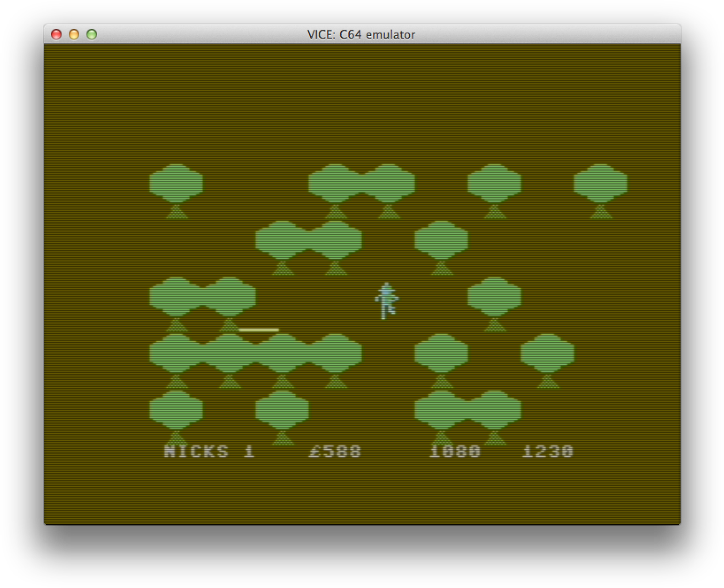Viewport: 724px width, 588px height.
Task: Click the 1080 score value
Action: pyautogui.click(x=455, y=451)
